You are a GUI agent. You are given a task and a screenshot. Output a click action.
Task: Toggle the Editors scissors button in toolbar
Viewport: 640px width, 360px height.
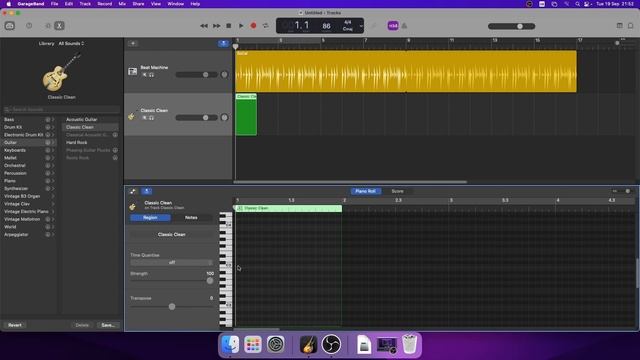click(59, 26)
